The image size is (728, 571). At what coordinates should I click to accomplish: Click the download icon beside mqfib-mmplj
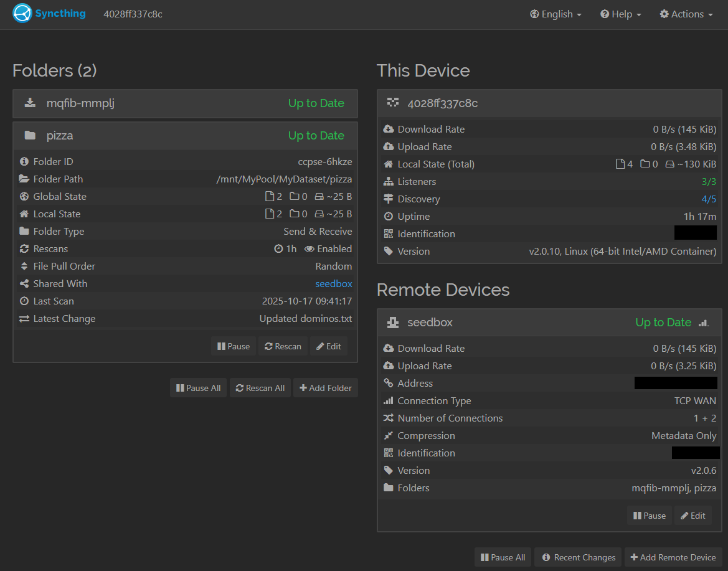30,103
